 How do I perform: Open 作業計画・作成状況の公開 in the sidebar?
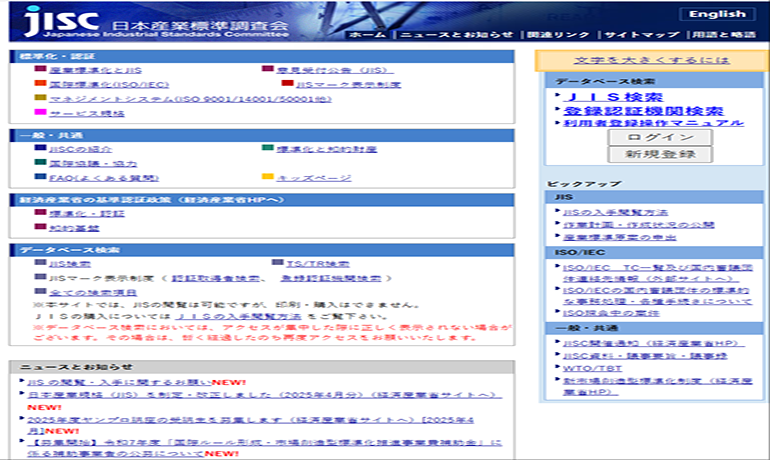point(638,224)
